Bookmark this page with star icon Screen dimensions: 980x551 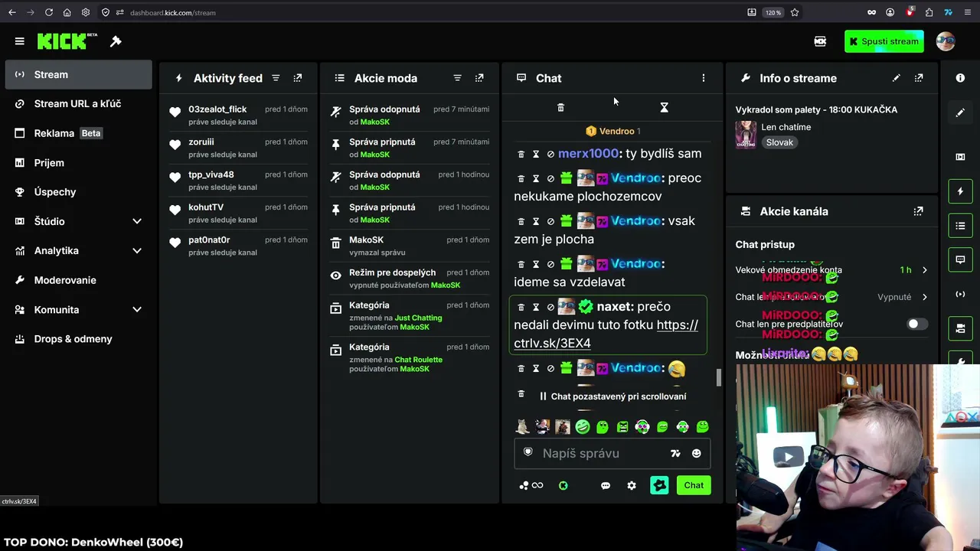[x=795, y=12]
